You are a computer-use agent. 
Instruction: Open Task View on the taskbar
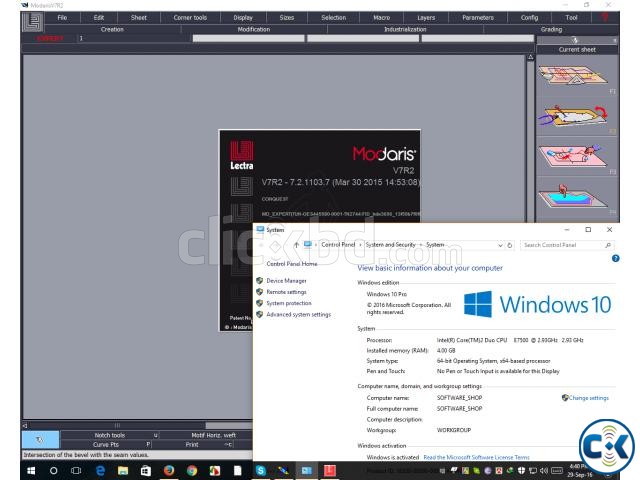pyautogui.click(x=76, y=470)
